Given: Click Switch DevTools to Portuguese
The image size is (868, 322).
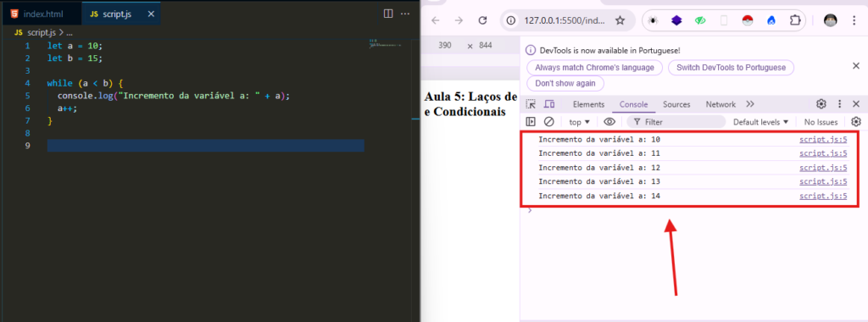Looking at the screenshot, I should [x=731, y=68].
